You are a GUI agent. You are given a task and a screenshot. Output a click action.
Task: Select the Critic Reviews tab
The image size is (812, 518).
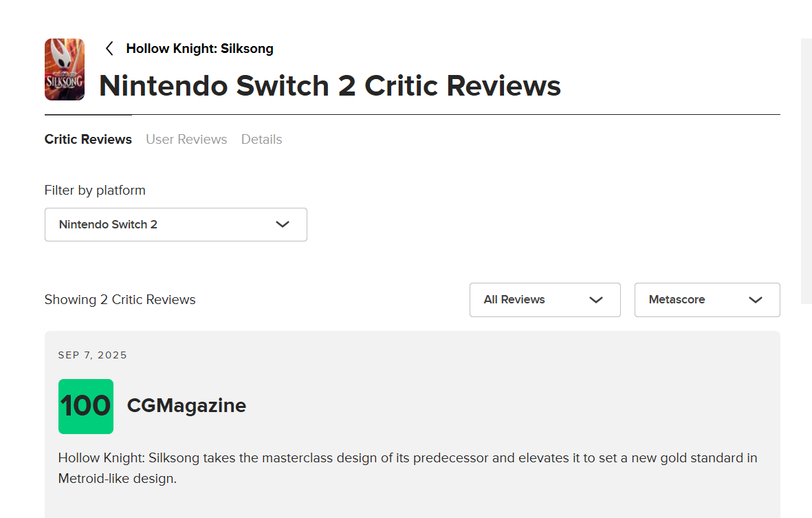pyautogui.click(x=88, y=140)
